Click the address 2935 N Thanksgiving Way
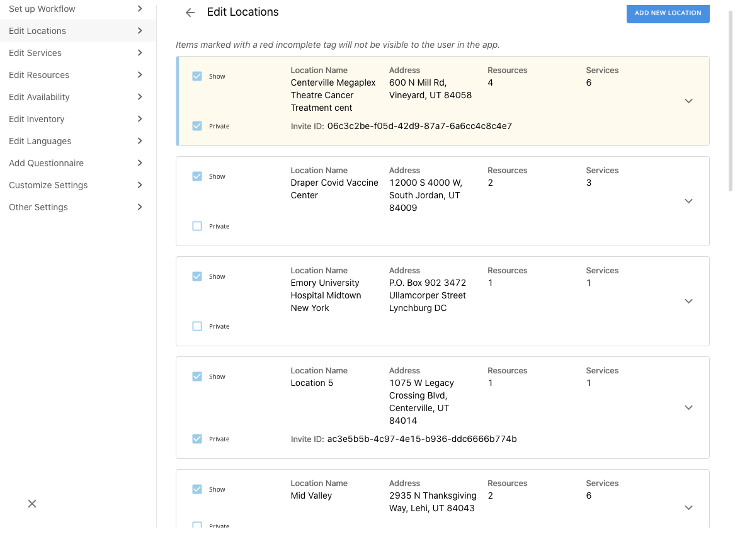 point(433,502)
